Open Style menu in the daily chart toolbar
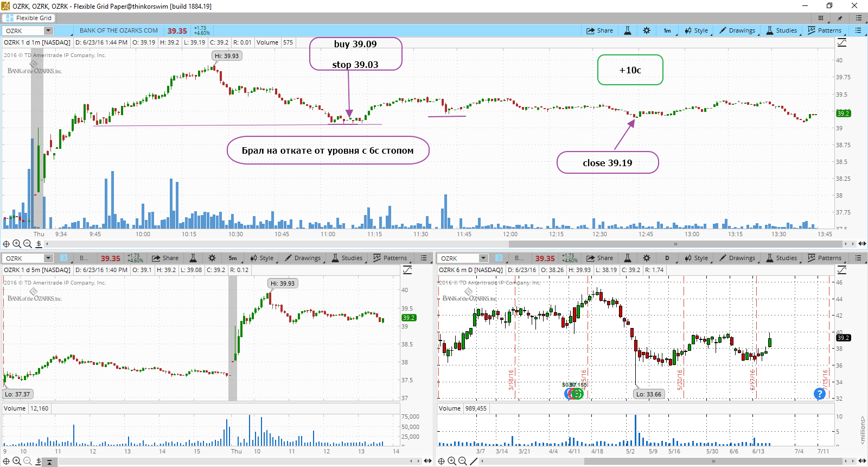This screenshot has width=868, height=467. (697, 258)
